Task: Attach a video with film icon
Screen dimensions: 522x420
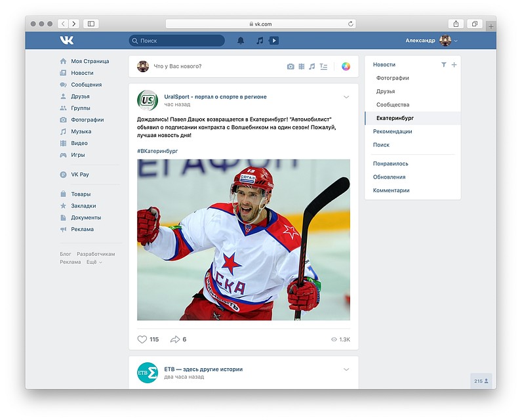Action: 301,67
